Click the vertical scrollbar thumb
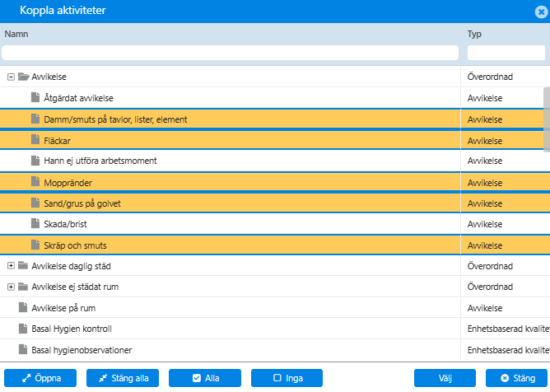This screenshot has height=392, width=550. click(547, 119)
